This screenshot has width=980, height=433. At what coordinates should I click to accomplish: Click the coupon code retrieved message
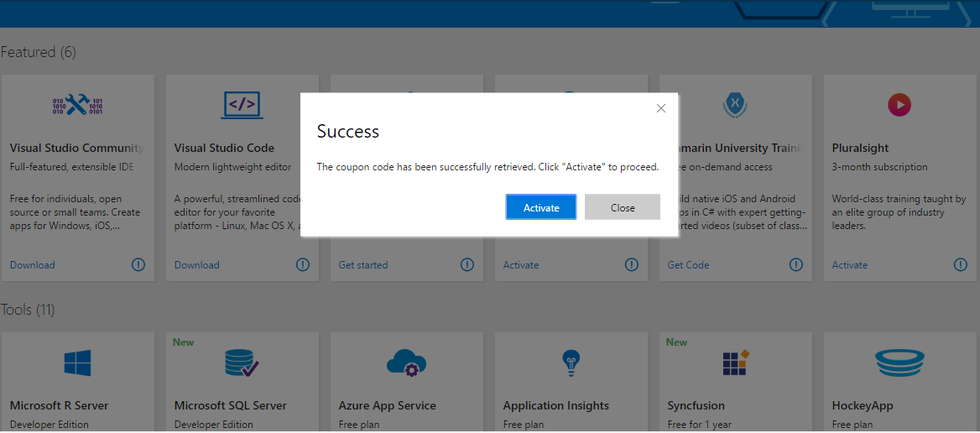pos(487,168)
